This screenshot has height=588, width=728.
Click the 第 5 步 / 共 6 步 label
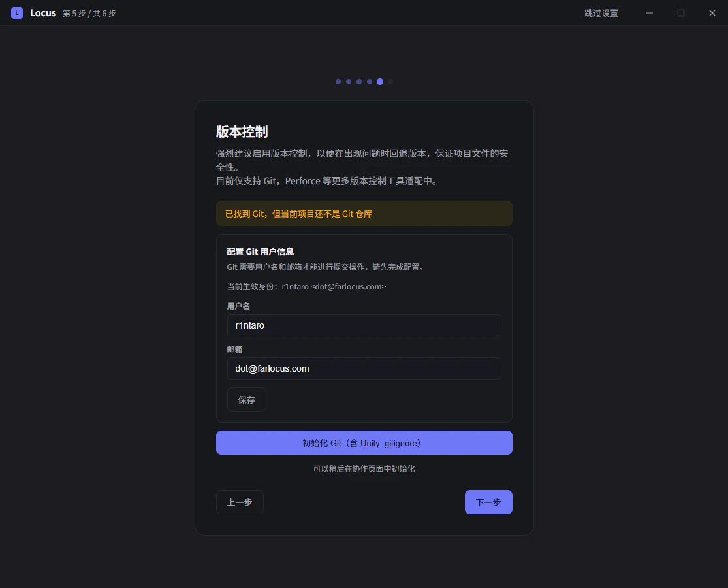coord(89,14)
